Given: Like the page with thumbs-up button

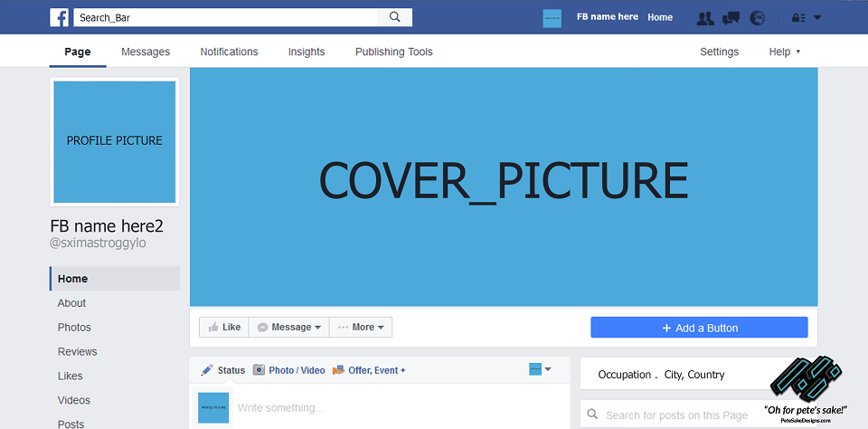Looking at the screenshot, I should tap(224, 327).
